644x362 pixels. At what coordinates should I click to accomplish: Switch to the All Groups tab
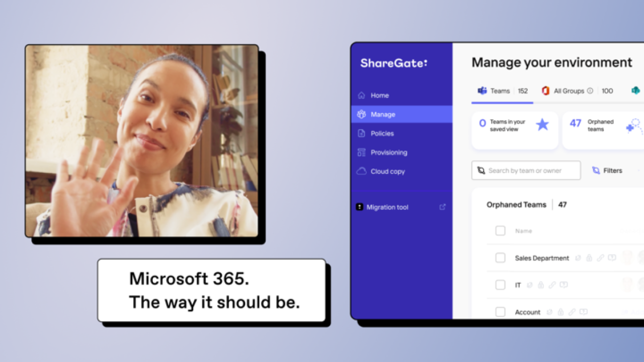click(577, 91)
